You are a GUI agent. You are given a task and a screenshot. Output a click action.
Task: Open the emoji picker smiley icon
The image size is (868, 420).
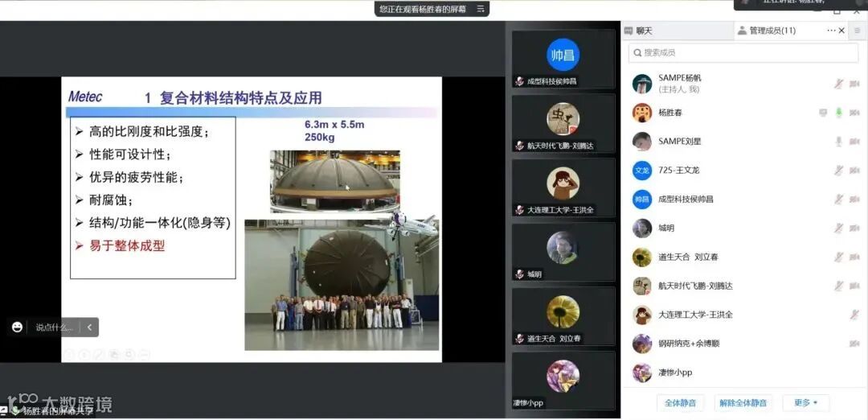pos(17,327)
